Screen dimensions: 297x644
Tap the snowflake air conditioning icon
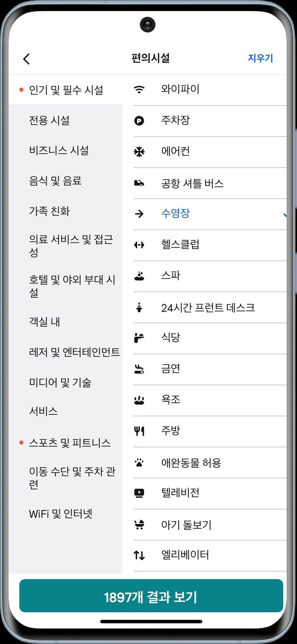[x=139, y=152]
